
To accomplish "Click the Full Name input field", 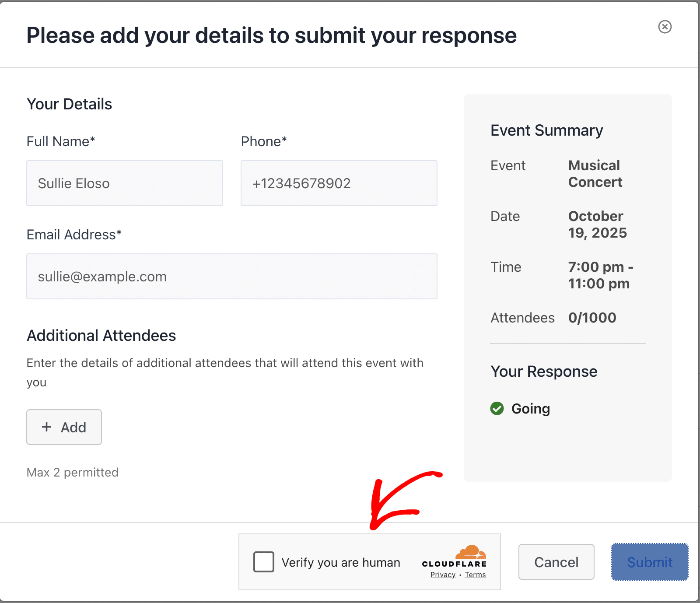I will (125, 183).
